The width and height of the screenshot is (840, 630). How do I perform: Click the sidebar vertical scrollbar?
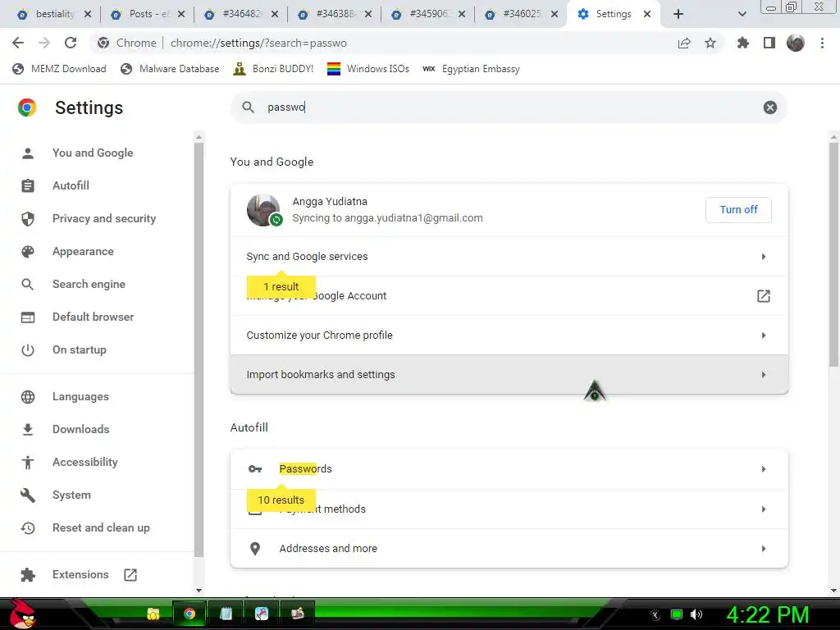tap(199, 349)
